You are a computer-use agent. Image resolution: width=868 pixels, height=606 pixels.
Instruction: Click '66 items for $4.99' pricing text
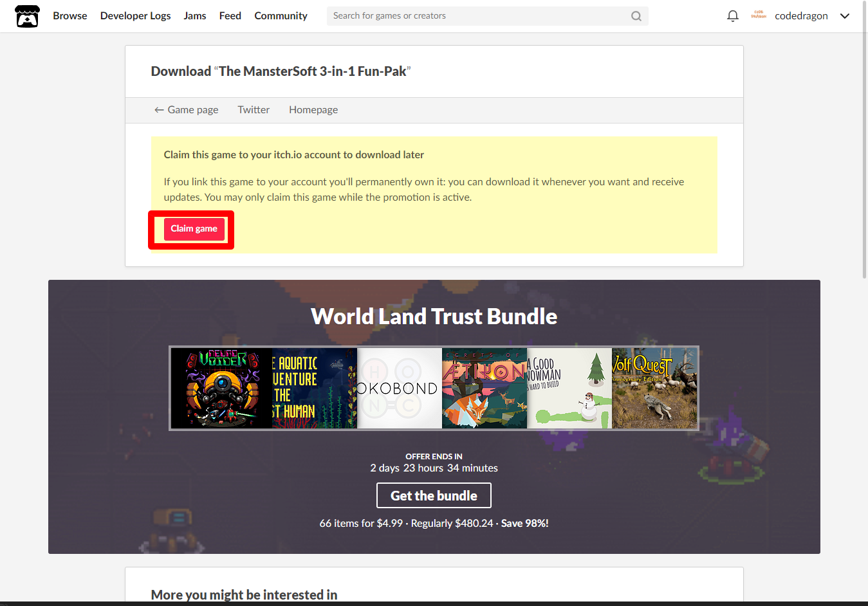coord(361,524)
